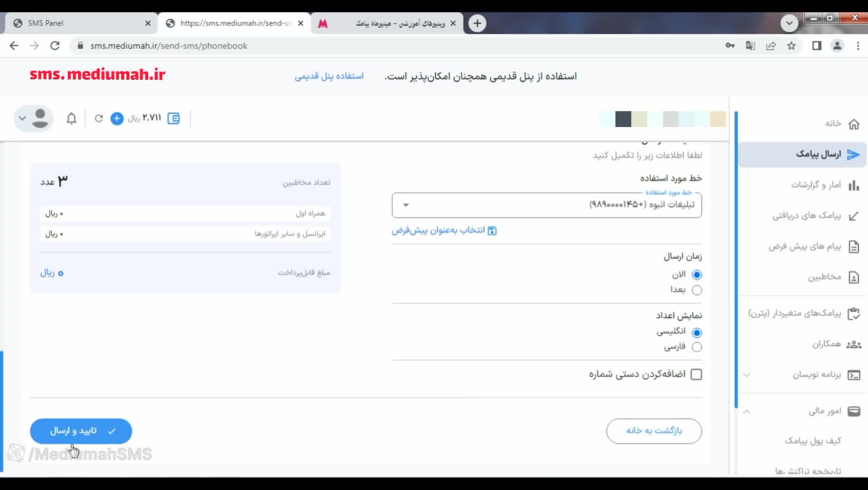Open the user profile dropdown menu
The image size is (868, 490).
click(33, 118)
